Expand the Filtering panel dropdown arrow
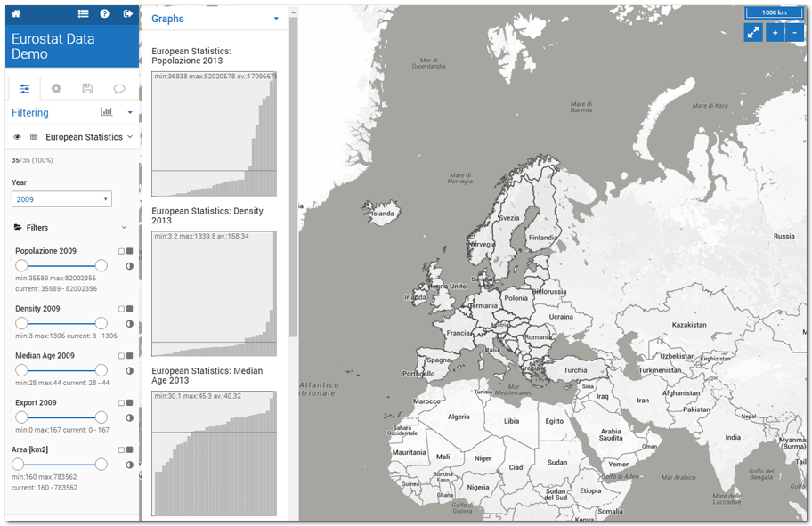The height and width of the screenshot is (526, 812). coord(130,112)
